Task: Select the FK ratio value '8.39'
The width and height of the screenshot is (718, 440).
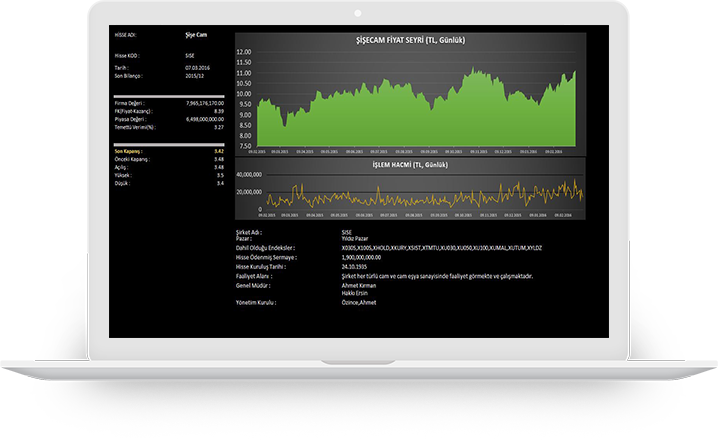Action: [x=219, y=111]
